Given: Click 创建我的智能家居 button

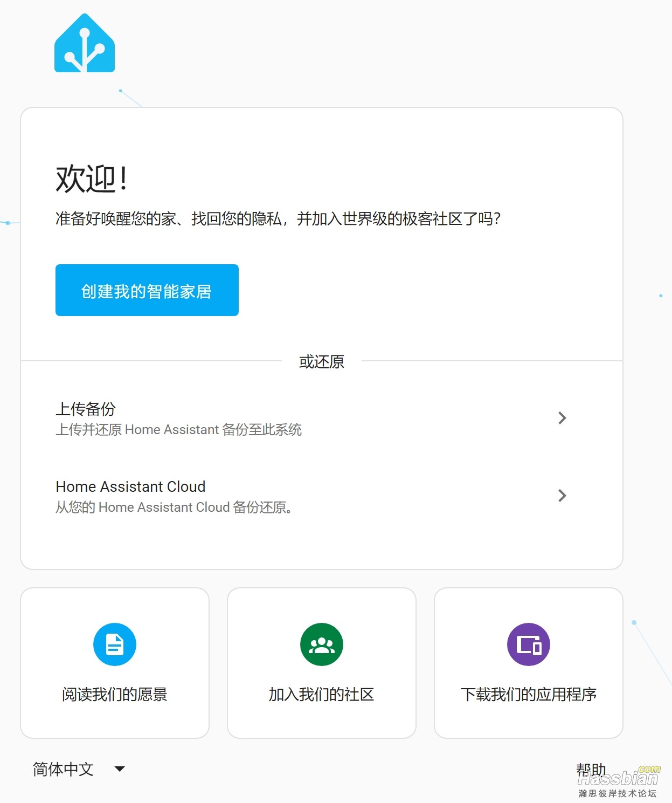Looking at the screenshot, I should point(147,290).
